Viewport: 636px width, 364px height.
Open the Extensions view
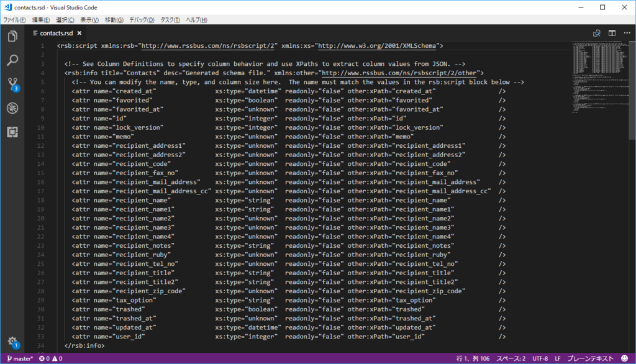click(x=11, y=131)
